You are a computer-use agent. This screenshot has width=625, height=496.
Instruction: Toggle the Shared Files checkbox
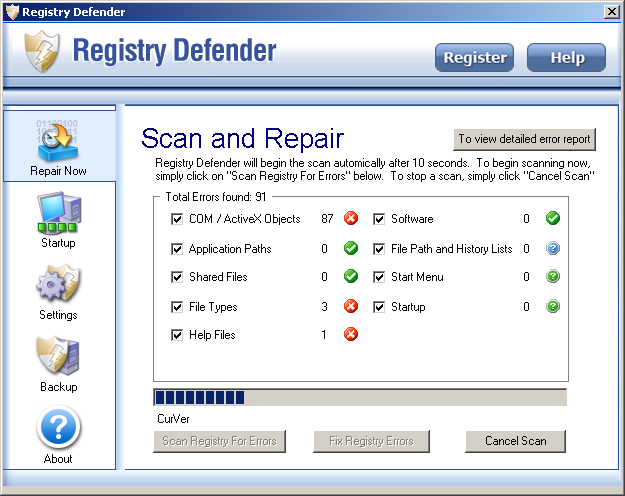click(x=177, y=277)
